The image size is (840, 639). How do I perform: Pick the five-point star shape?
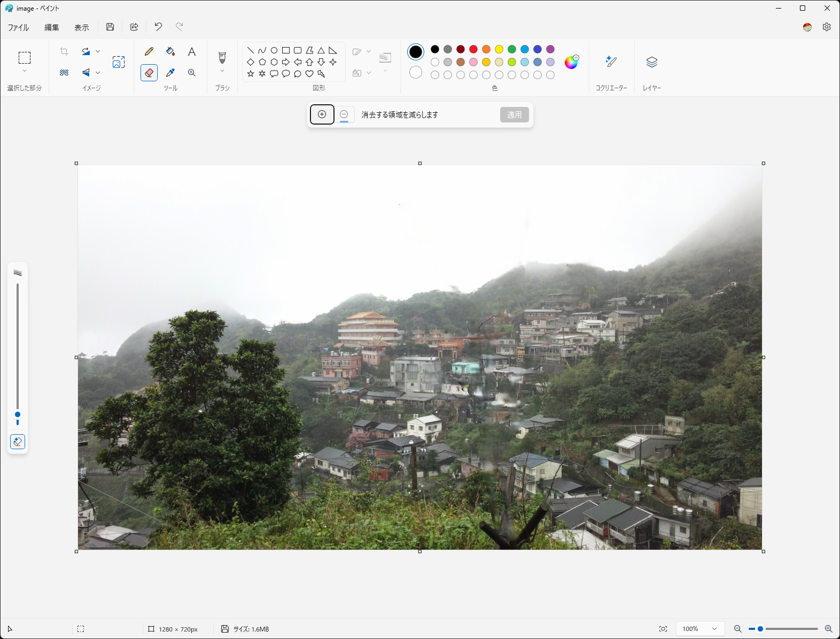pyautogui.click(x=251, y=74)
